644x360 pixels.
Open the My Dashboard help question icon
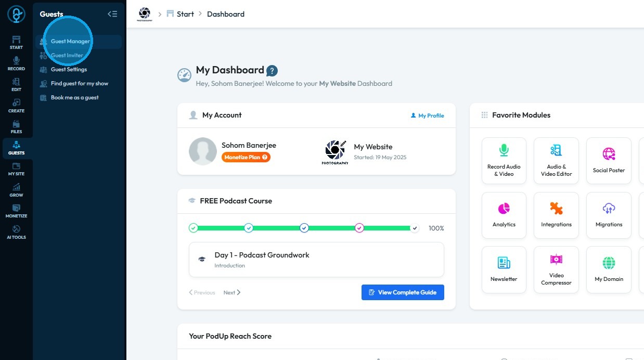(x=272, y=71)
